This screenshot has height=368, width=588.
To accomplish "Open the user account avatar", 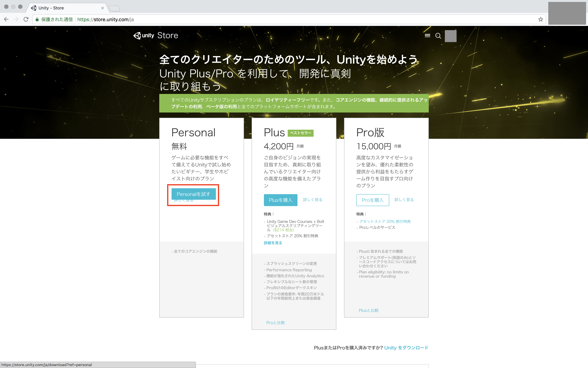I will coord(450,36).
